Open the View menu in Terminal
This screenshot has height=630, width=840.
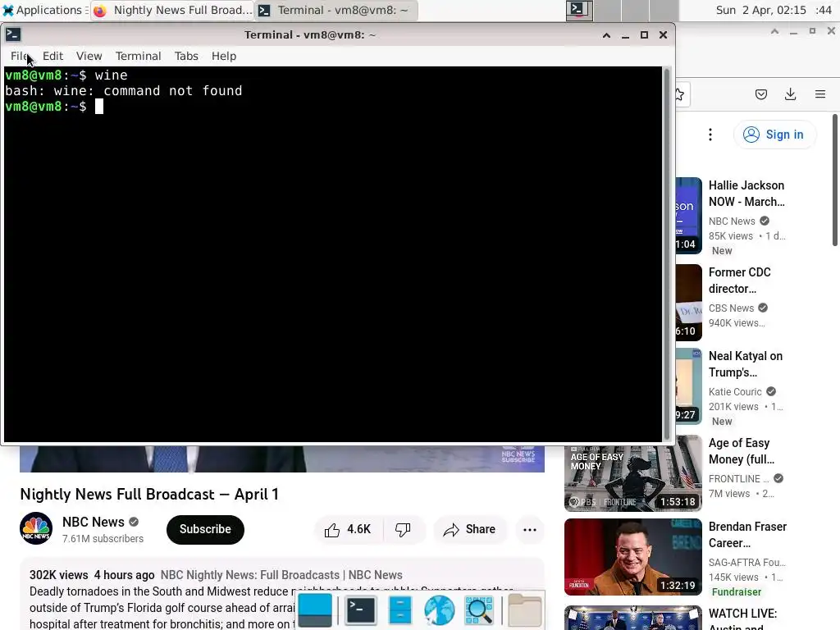point(89,56)
